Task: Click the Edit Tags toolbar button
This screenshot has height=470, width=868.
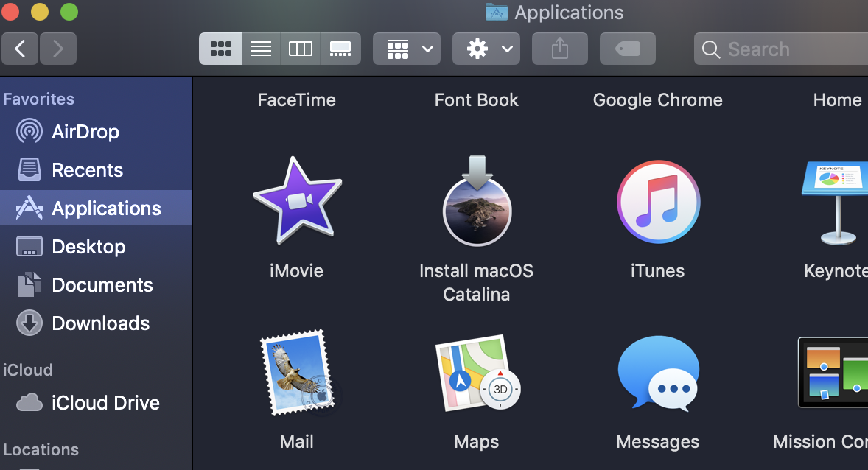Action: (x=628, y=49)
